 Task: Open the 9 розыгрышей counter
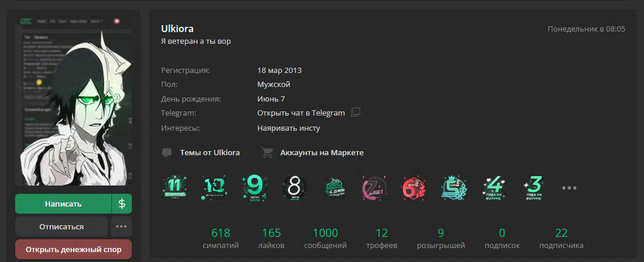[x=440, y=239]
